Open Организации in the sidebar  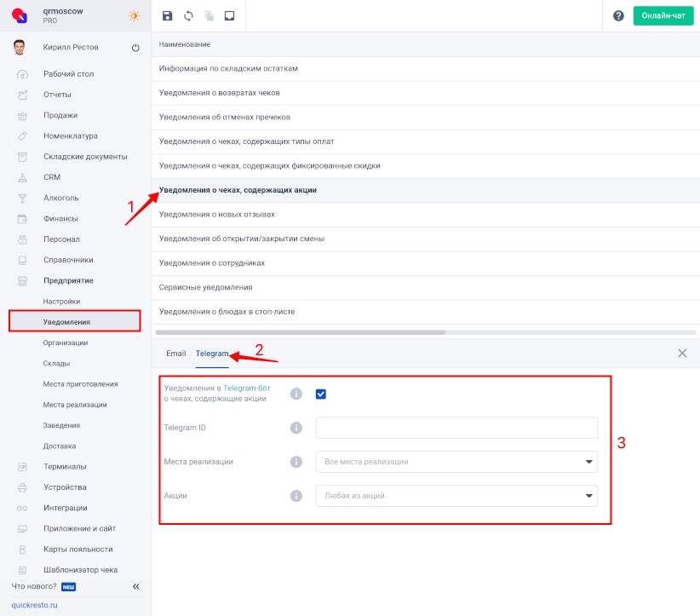pos(66,343)
